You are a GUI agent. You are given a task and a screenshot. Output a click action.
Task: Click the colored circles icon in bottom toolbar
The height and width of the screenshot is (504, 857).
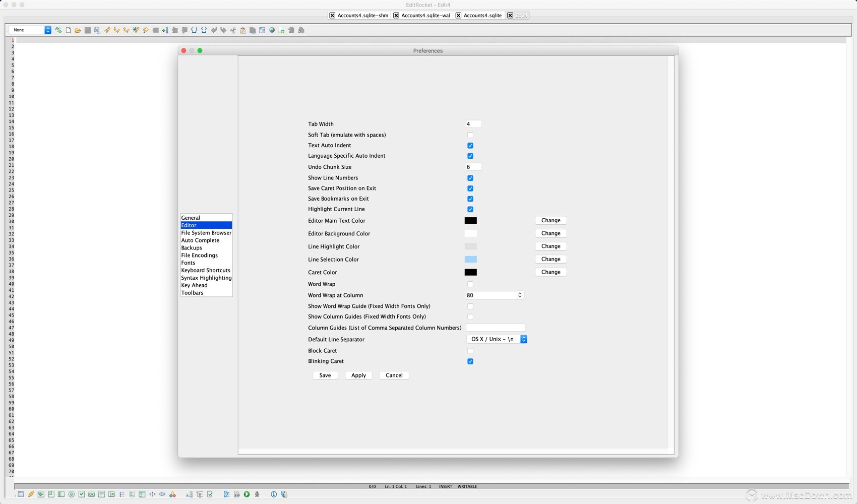pyautogui.click(x=172, y=494)
